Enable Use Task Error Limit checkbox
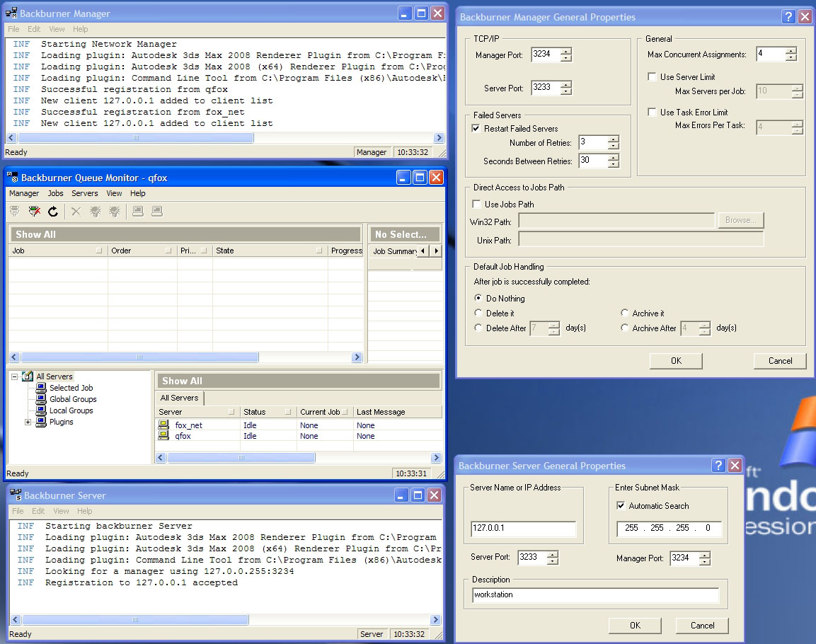The image size is (816, 644). tap(652, 112)
